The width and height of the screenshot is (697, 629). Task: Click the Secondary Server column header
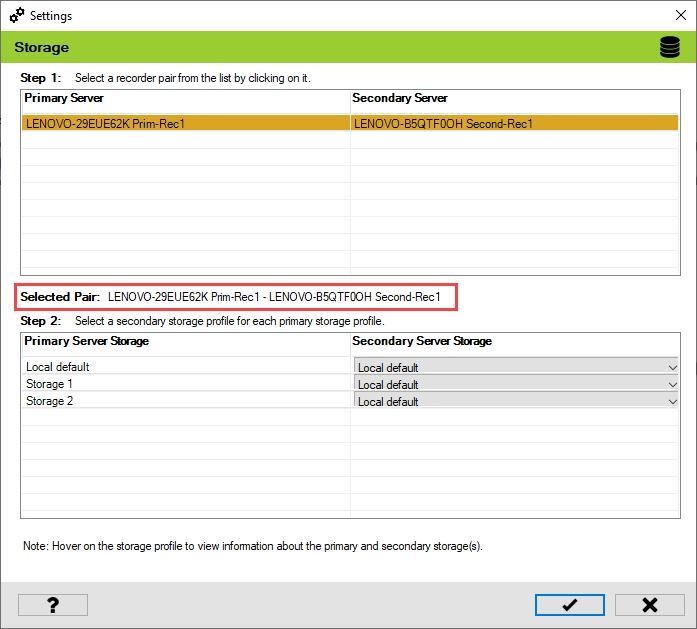pos(514,99)
